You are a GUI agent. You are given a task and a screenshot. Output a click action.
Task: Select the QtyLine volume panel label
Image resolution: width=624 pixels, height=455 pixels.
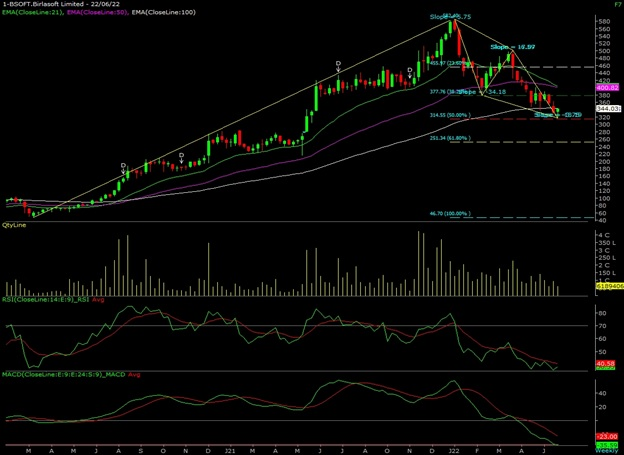point(16,228)
